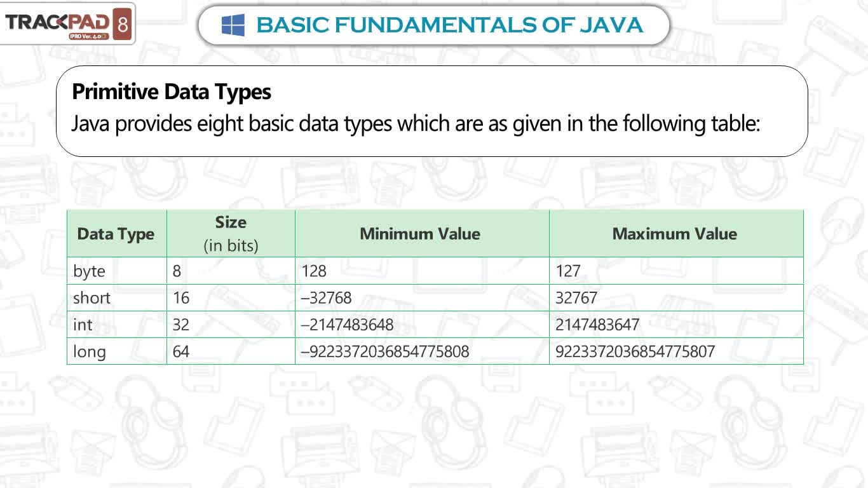This screenshot has height=488, width=868.
Task: Click the Primitive Data Types heading
Action: [x=172, y=92]
